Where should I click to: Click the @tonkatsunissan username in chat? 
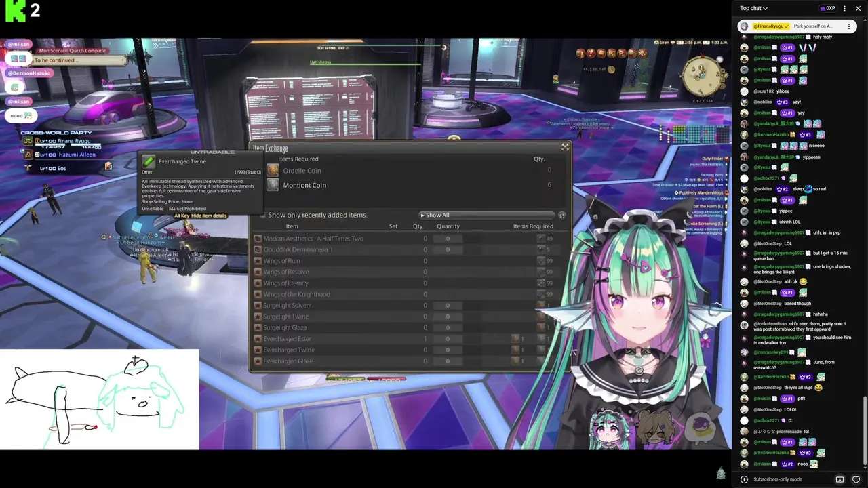[x=770, y=324]
